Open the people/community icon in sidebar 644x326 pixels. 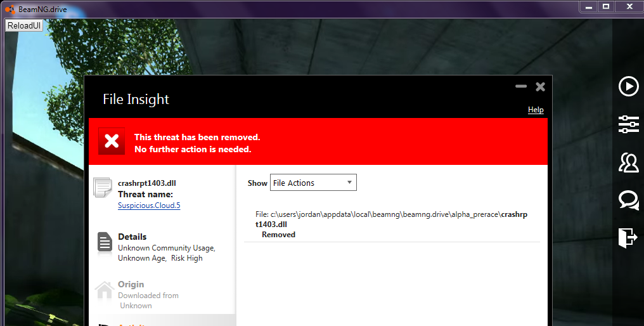tap(629, 162)
